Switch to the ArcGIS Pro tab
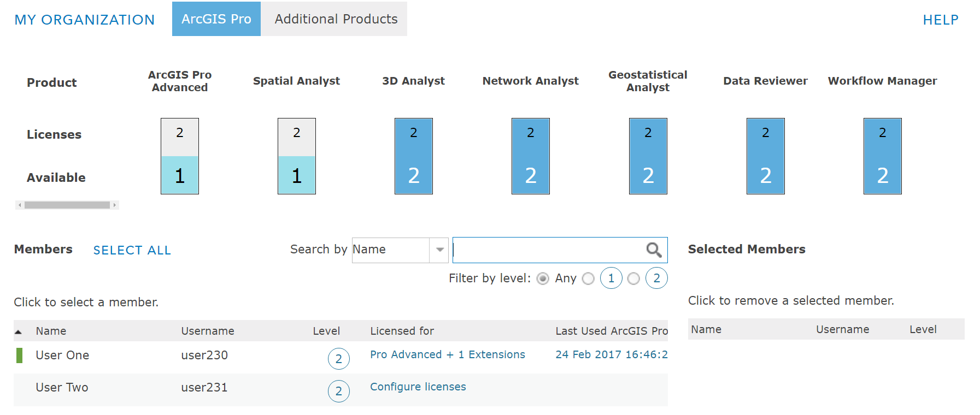This screenshot has width=980, height=415. click(x=216, y=19)
